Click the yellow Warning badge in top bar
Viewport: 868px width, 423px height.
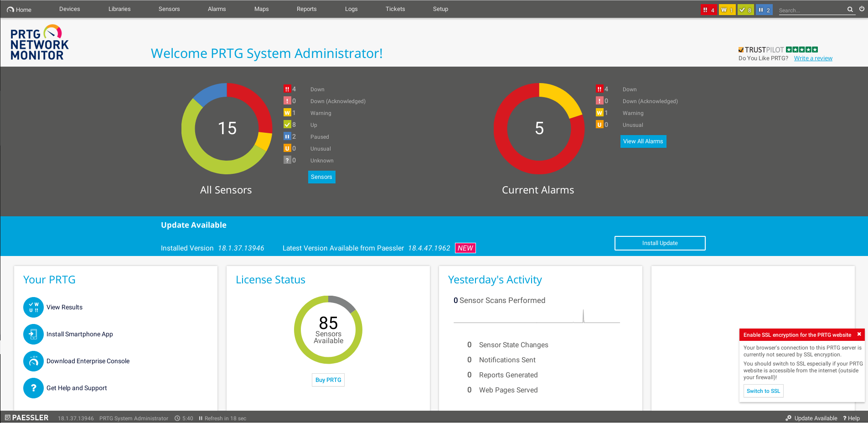727,10
